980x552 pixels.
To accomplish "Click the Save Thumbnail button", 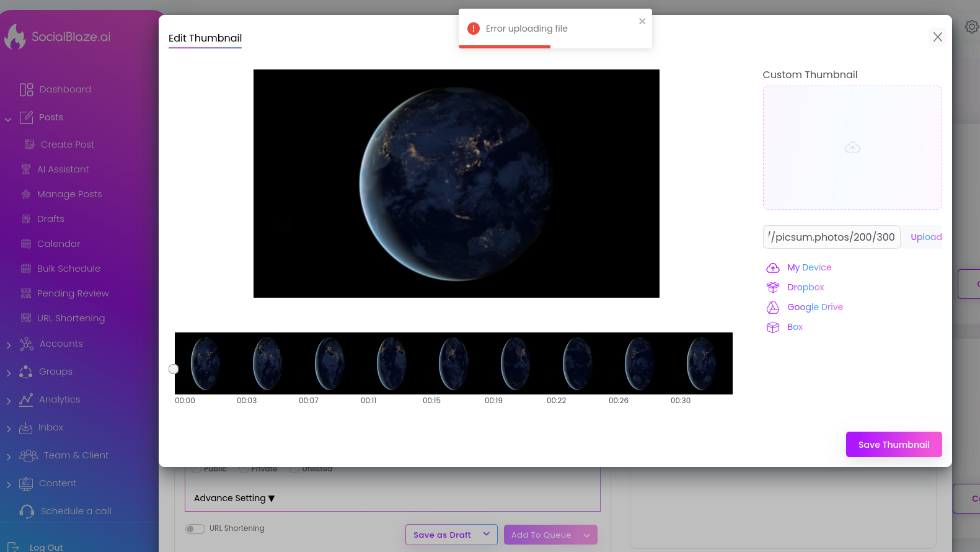I will tap(894, 445).
